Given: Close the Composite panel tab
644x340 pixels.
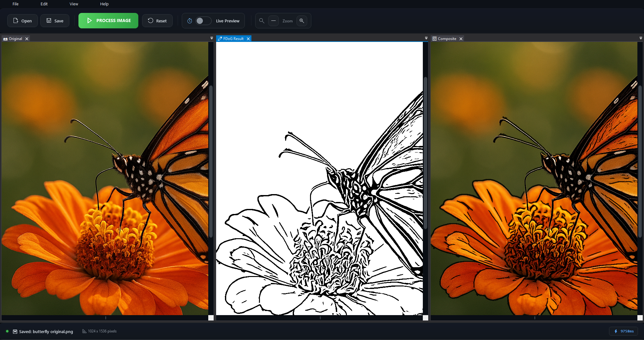Looking at the screenshot, I should (x=461, y=39).
